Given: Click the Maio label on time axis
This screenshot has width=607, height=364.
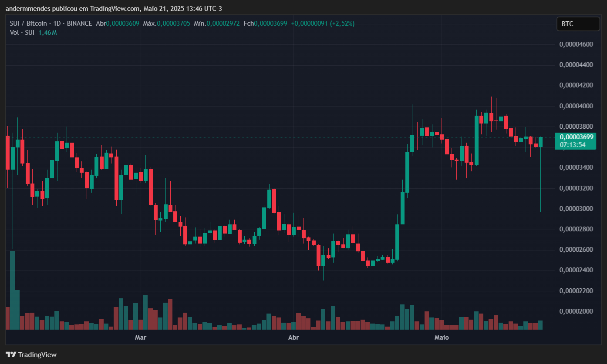Looking at the screenshot, I should [442, 337].
